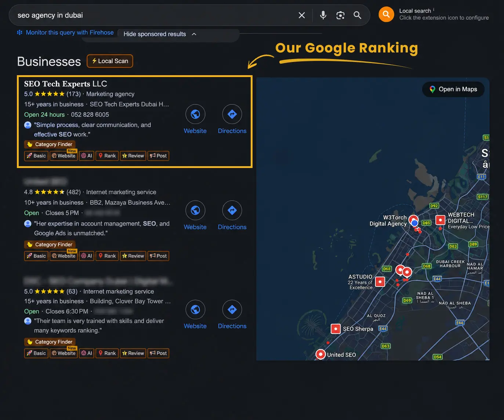Run Basic audit on 482-review listing
This screenshot has width=504, height=420.
click(x=36, y=256)
